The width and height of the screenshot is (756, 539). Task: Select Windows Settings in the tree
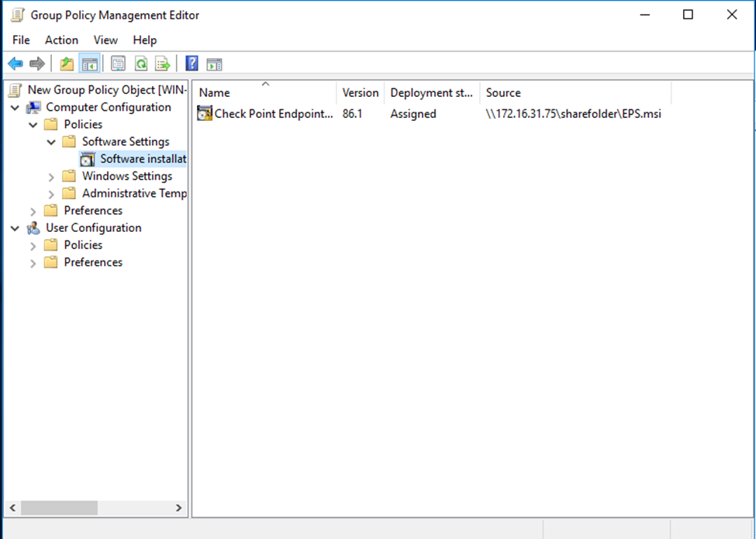coord(127,176)
